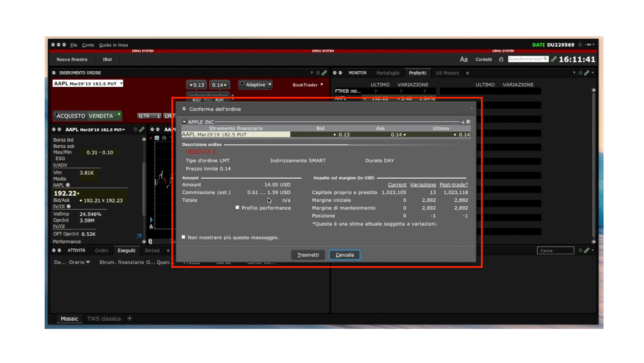
Task: Click the green chain link icon beside clock
Action: [x=553, y=59]
